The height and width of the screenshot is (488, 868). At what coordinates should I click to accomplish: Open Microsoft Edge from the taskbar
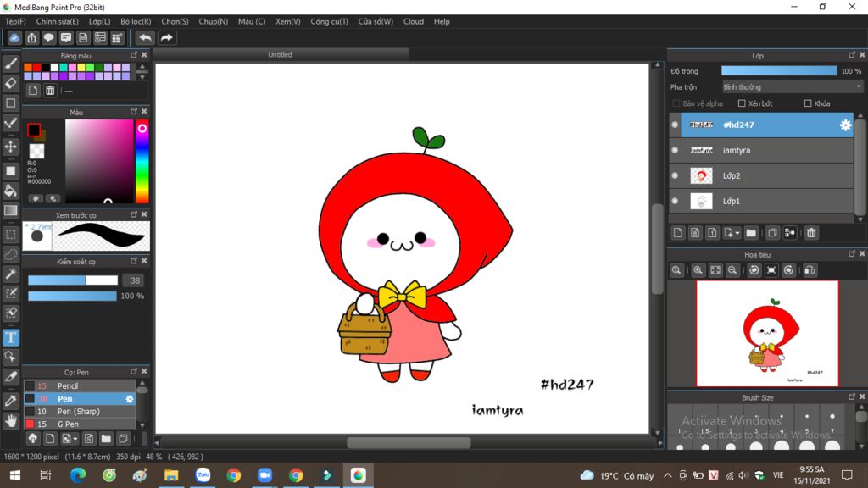click(x=78, y=475)
